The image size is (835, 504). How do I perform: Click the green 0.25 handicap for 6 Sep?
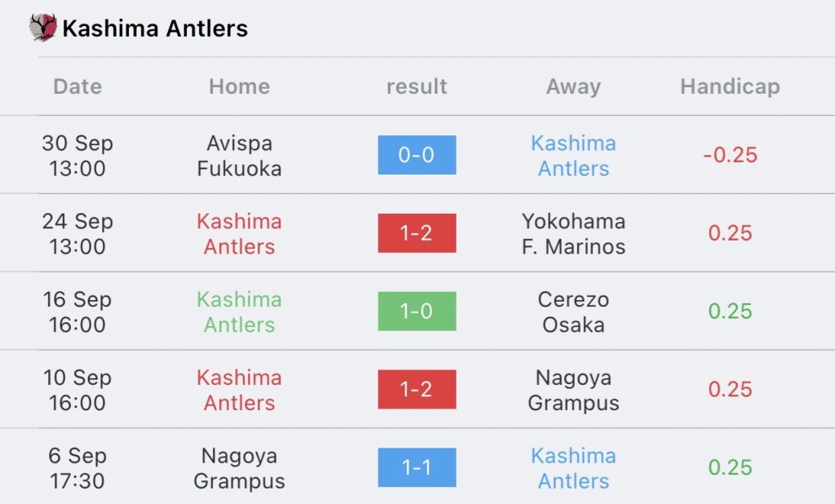pyautogui.click(x=730, y=467)
